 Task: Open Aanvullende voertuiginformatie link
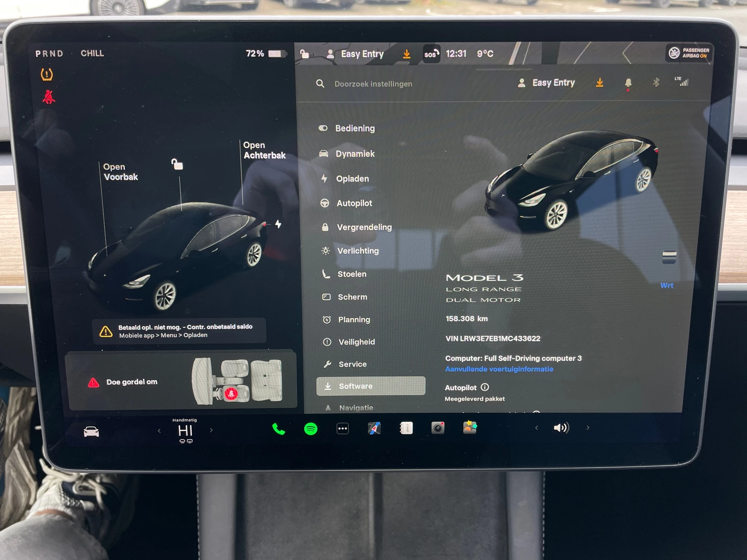(x=499, y=369)
